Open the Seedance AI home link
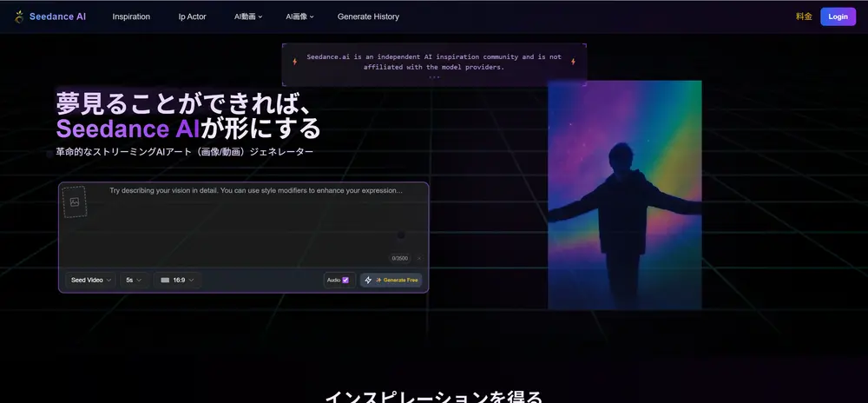This screenshot has width=868, height=403. pos(57,17)
